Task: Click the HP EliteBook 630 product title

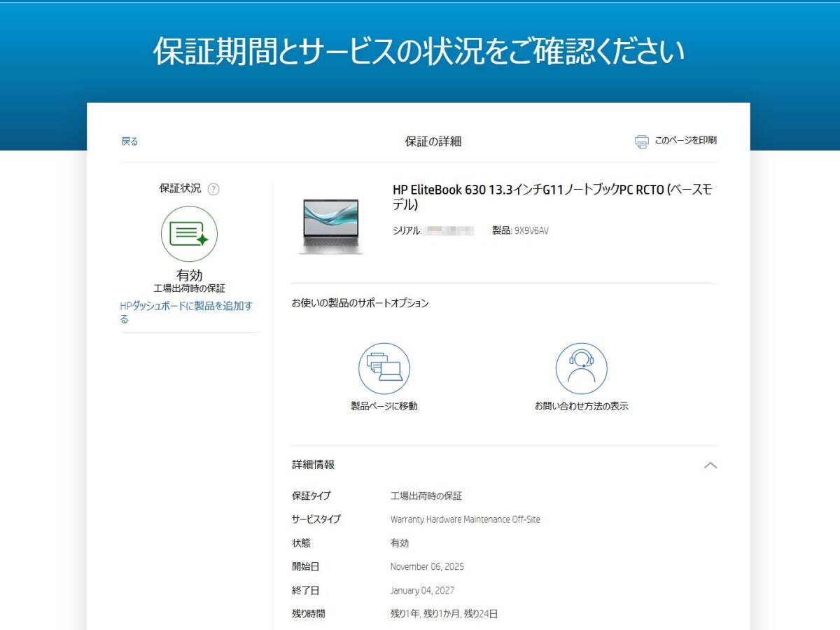Action: coord(552,197)
